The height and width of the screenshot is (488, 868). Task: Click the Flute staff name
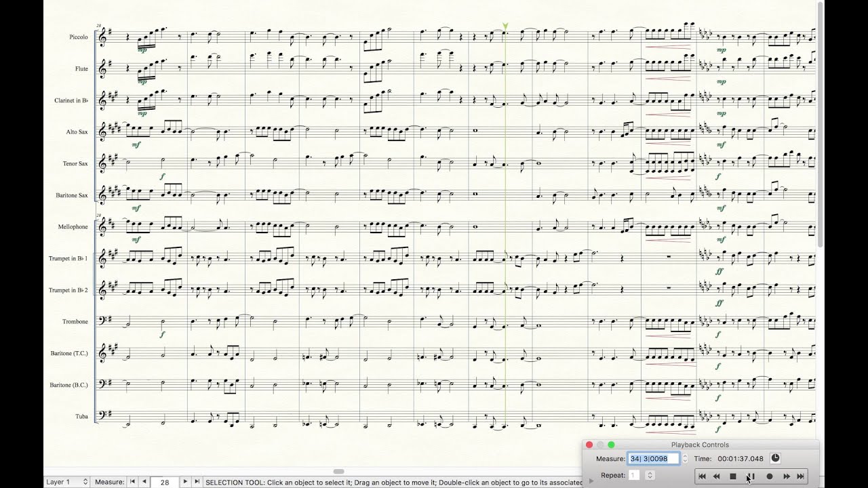81,68
